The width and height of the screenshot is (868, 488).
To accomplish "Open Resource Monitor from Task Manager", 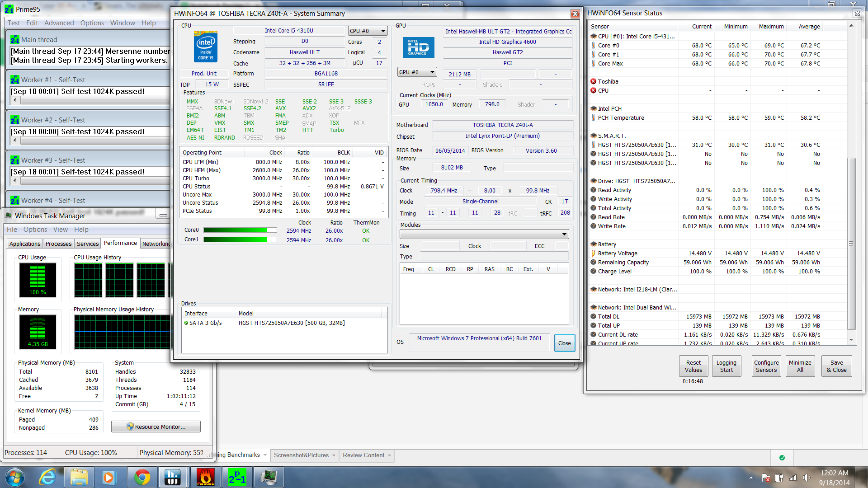I will (x=156, y=427).
